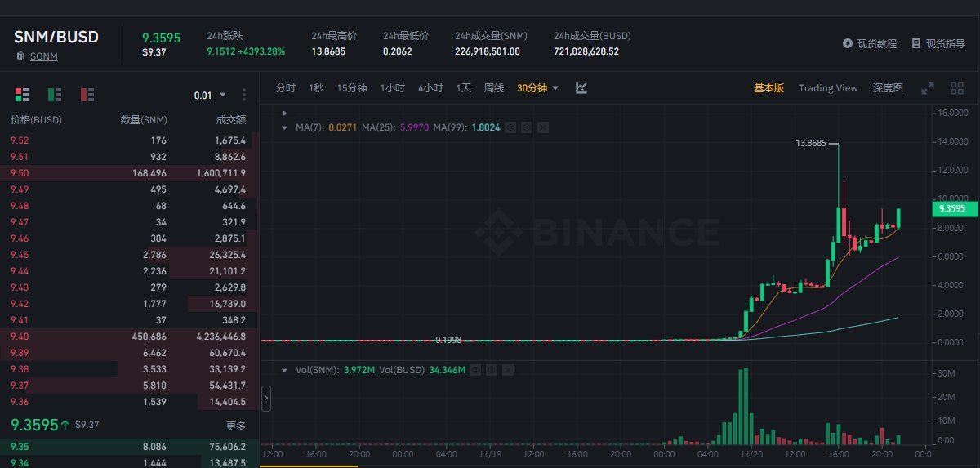Select sell order at price 9.47

[130, 222]
